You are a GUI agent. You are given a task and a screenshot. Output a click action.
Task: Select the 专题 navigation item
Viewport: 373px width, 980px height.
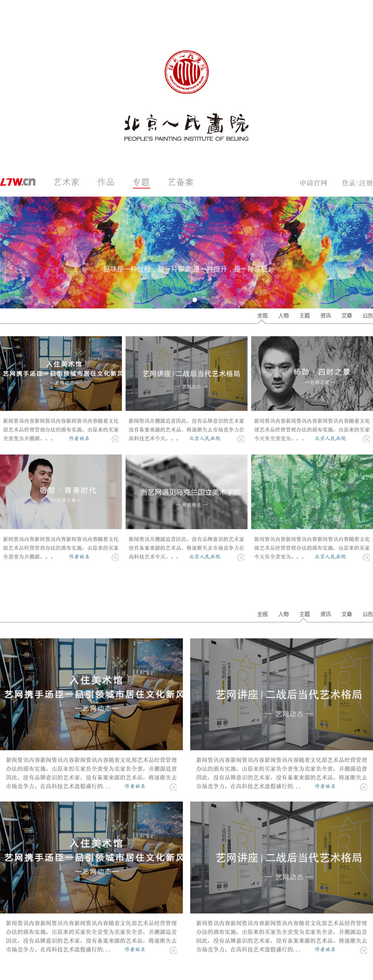tap(141, 182)
